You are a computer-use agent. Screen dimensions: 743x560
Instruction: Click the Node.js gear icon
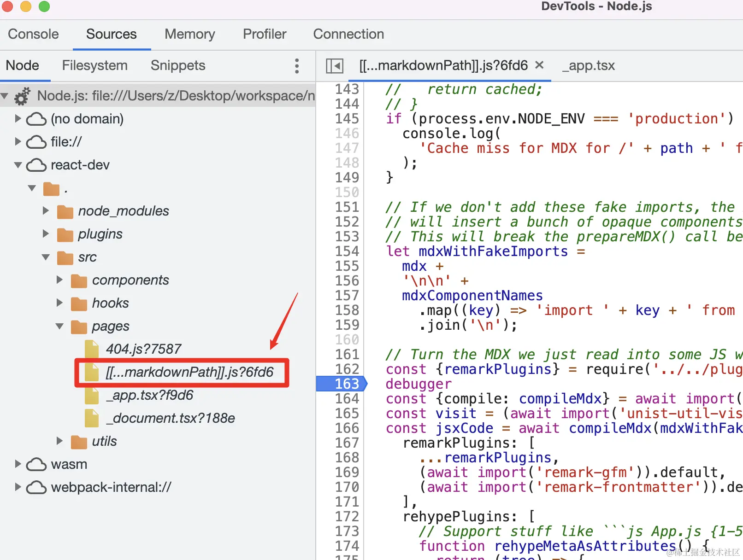[22, 96]
